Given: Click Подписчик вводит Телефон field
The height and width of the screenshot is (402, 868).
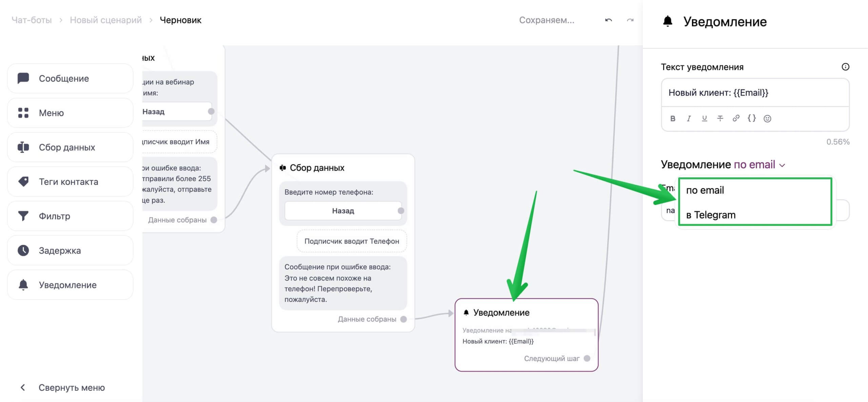Looking at the screenshot, I should [x=352, y=241].
